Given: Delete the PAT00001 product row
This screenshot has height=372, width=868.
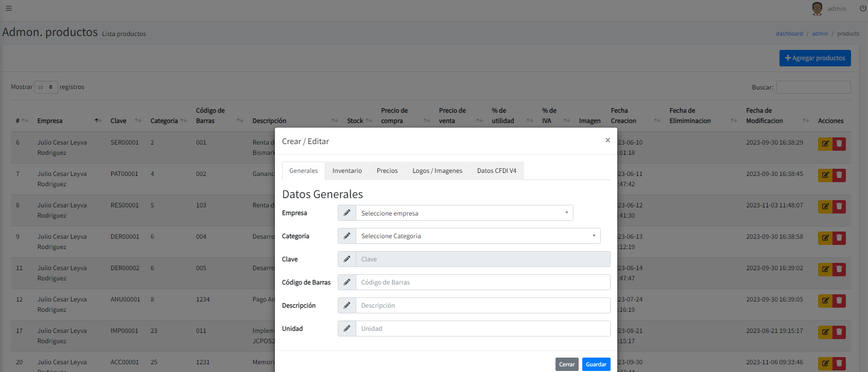Looking at the screenshot, I should [x=839, y=175].
